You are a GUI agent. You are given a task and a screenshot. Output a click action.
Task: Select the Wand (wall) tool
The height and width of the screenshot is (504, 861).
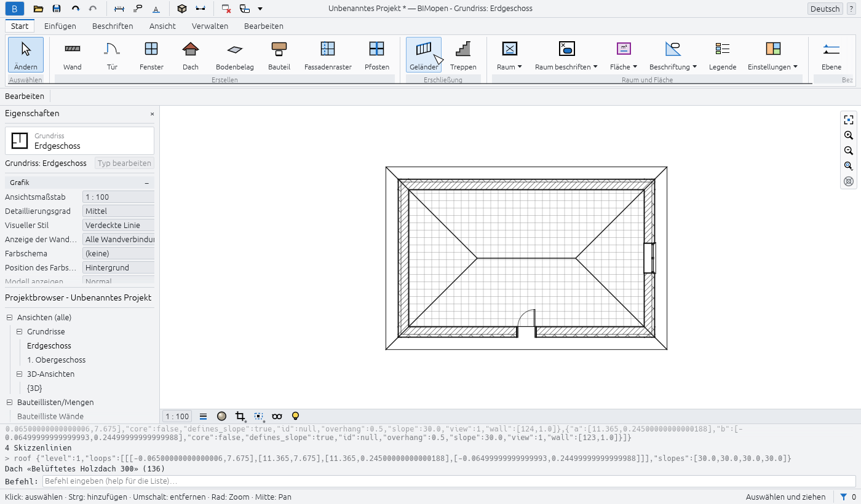pos(73,55)
